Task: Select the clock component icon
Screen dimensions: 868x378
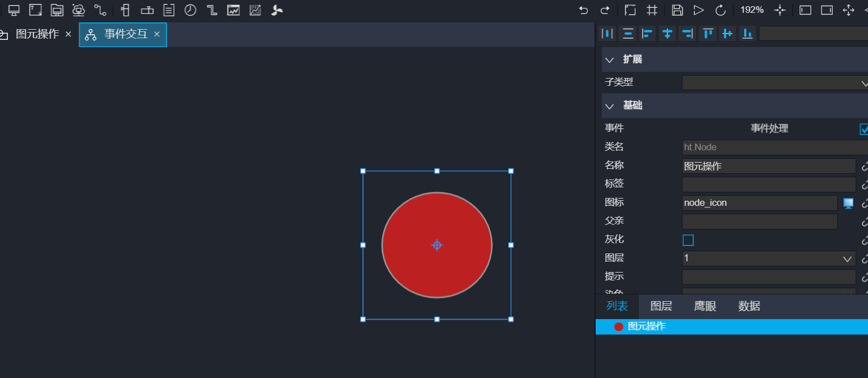Action: point(191,10)
